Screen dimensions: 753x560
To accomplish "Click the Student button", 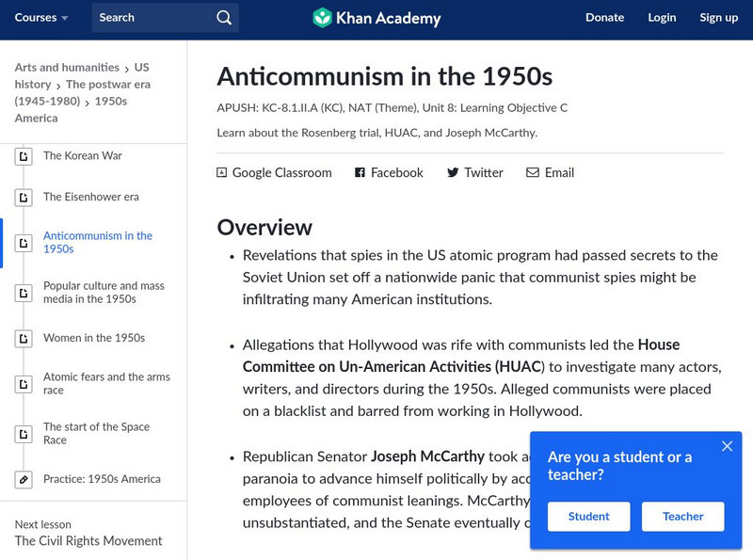I will (588, 516).
